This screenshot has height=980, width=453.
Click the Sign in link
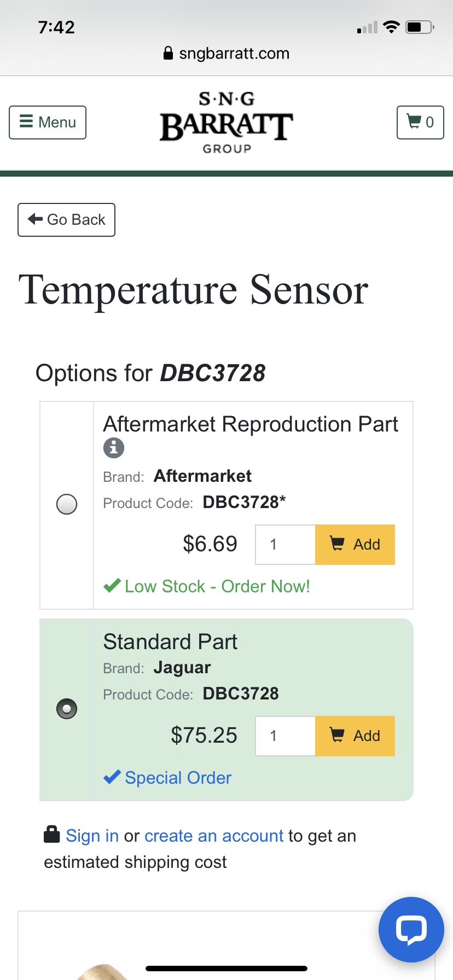click(x=92, y=836)
